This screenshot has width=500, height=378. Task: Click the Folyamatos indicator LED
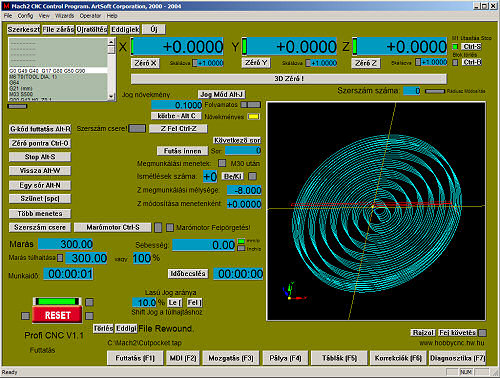pyautogui.click(x=250, y=105)
